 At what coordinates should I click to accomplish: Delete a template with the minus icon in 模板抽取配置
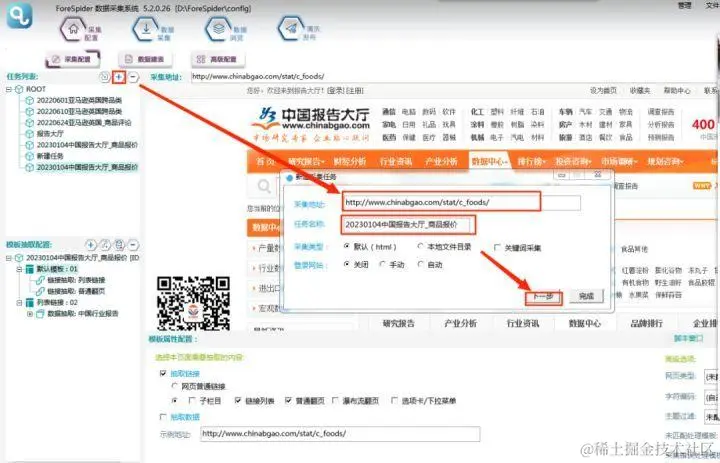133,245
